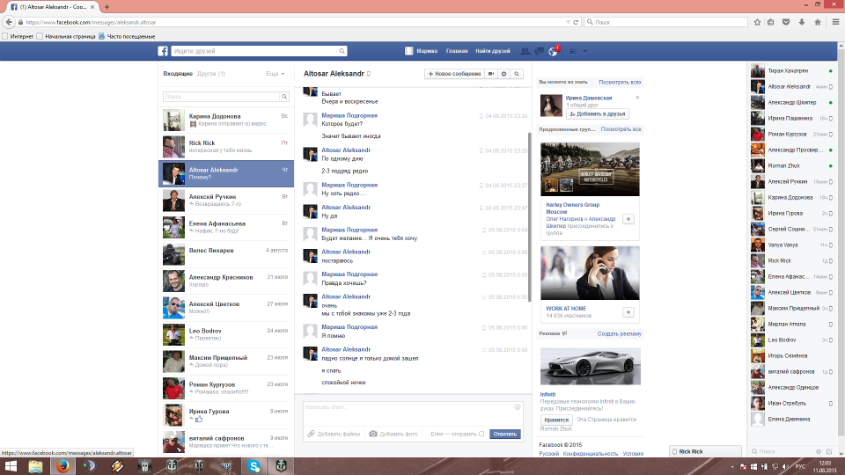The image size is (845, 475).
Task: Join the Harley Owners Group Moscow
Action: point(628,219)
